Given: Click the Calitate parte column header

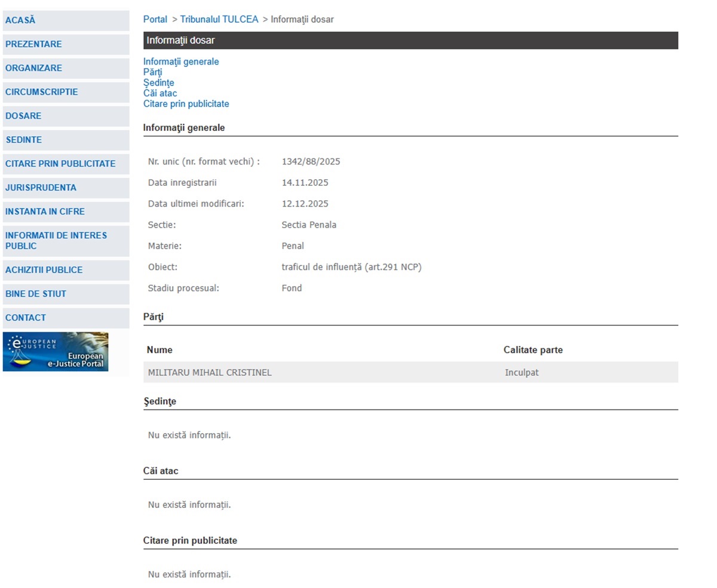Looking at the screenshot, I should (x=533, y=350).
